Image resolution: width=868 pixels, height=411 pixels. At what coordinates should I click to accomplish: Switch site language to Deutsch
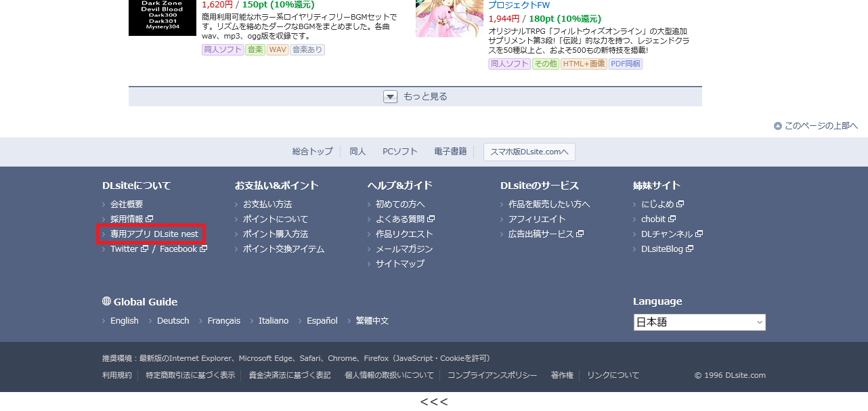pyautogui.click(x=173, y=320)
